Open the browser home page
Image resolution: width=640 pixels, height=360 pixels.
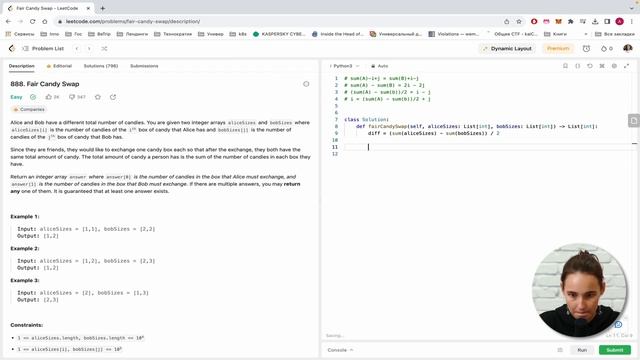44,21
